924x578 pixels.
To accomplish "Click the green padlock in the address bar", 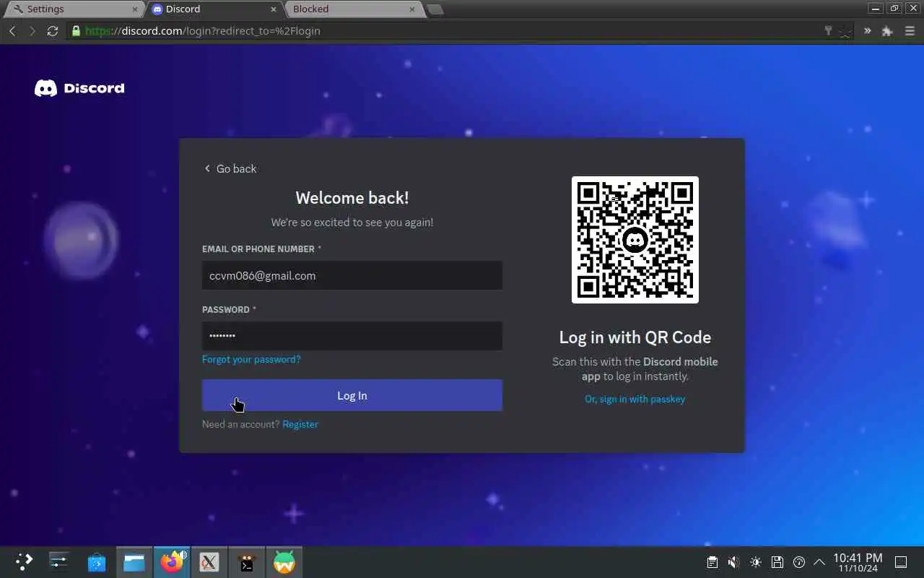I will (x=76, y=31).
